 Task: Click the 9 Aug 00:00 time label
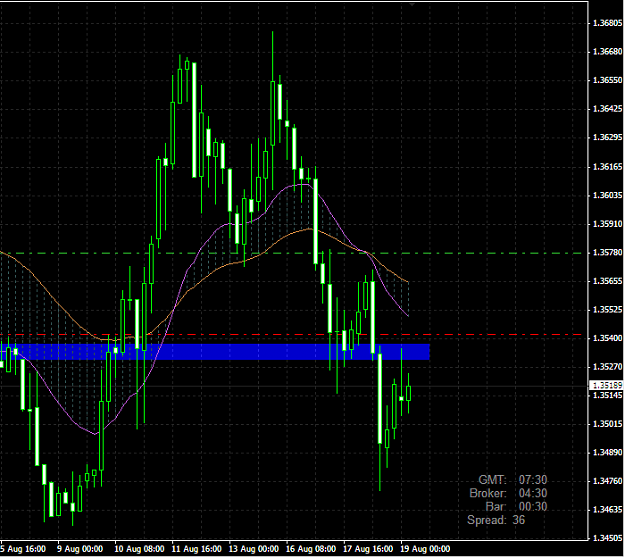tap(80, 549)
